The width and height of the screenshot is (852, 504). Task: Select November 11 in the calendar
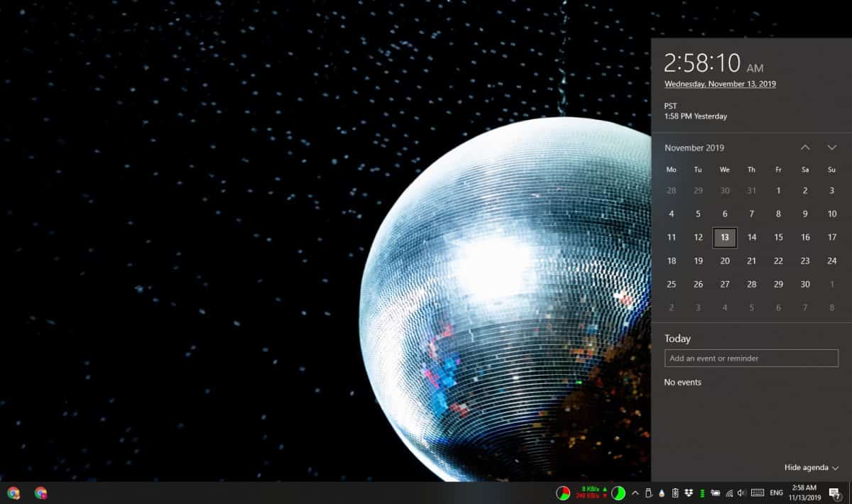click(672, 238)
